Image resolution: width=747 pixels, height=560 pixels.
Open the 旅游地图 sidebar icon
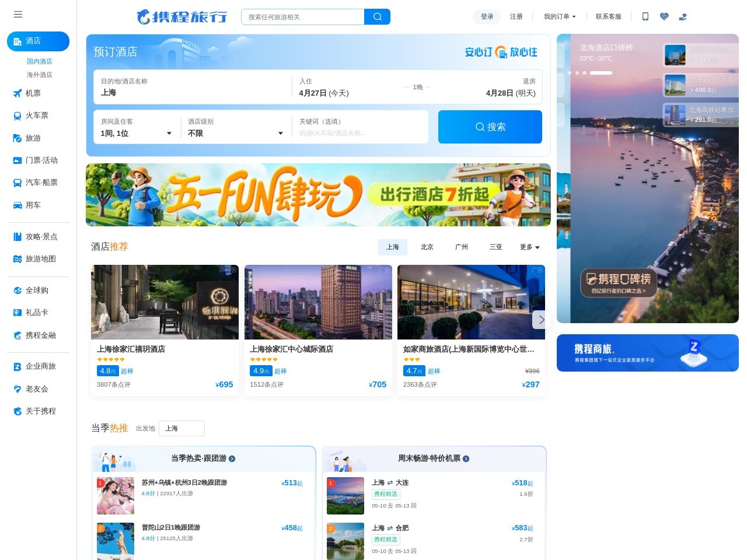click(18, 259)
